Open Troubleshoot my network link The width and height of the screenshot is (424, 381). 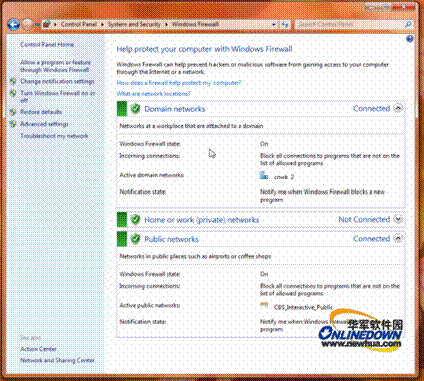pyautogui.click(x=54, y=136)
